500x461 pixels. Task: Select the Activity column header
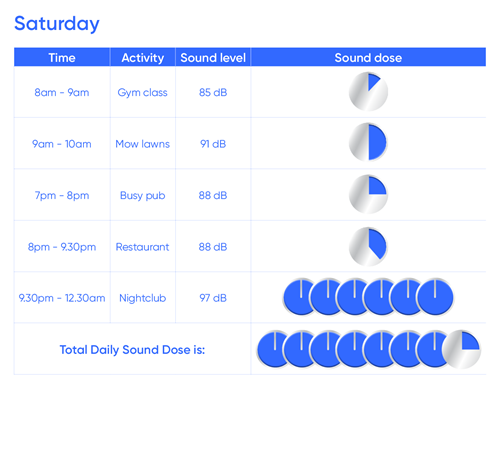143,57
